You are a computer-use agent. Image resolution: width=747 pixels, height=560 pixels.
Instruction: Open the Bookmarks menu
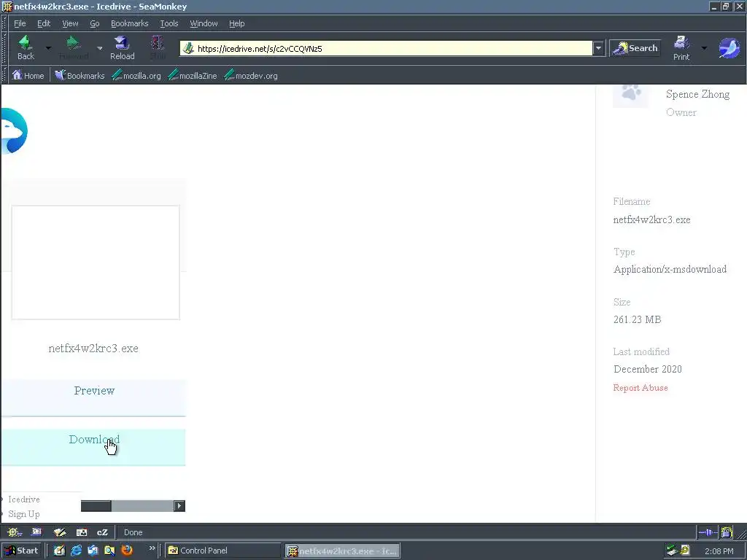click(130, 23)
